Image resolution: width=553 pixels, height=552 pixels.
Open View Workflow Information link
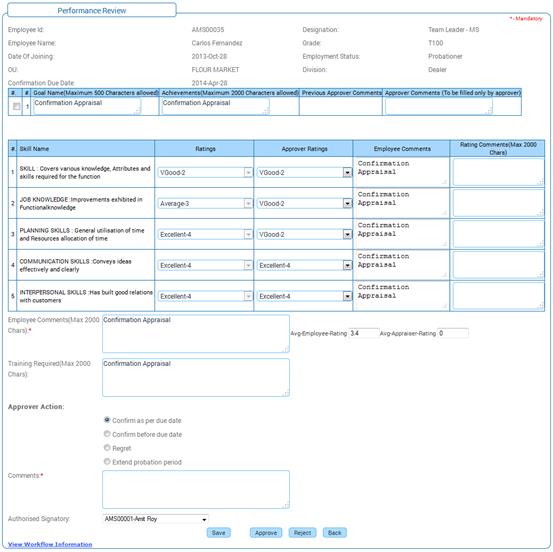pyautogui.click(x=50, y=544)
